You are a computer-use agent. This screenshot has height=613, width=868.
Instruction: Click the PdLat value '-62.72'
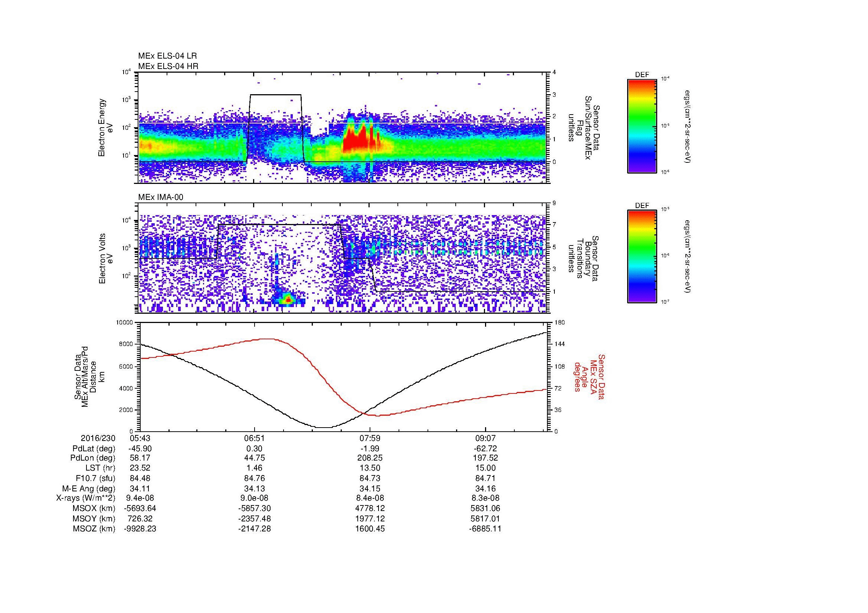(485, 449)
